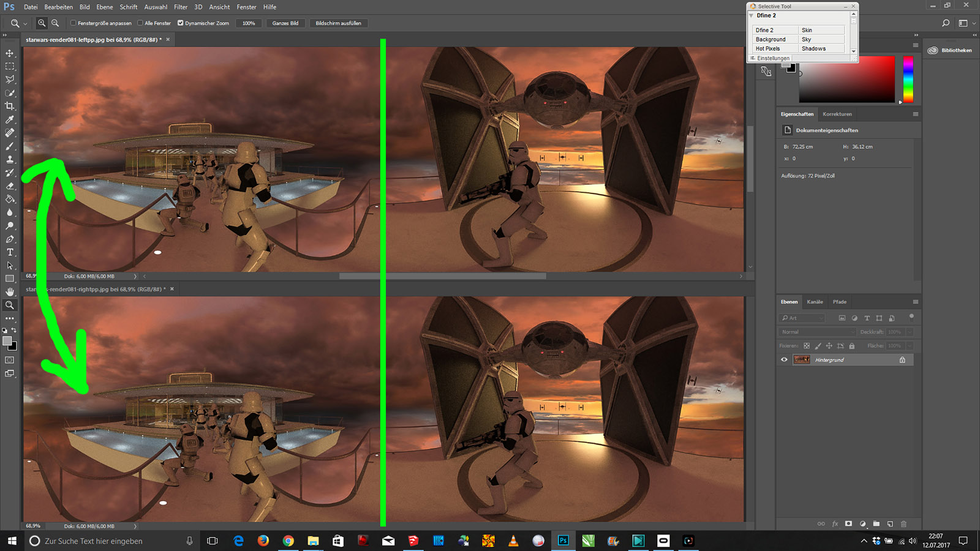This screenshot has width=980, height=551.
Task: Add a layer mask via panel icon
Action: pyautogui.click(x=848, y=524)
